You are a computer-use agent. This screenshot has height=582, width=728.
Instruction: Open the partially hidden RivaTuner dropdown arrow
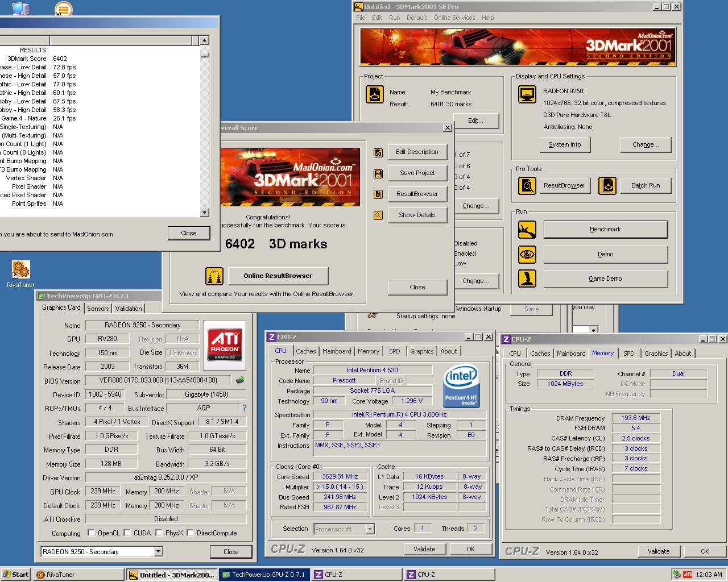tap(593, 330)
